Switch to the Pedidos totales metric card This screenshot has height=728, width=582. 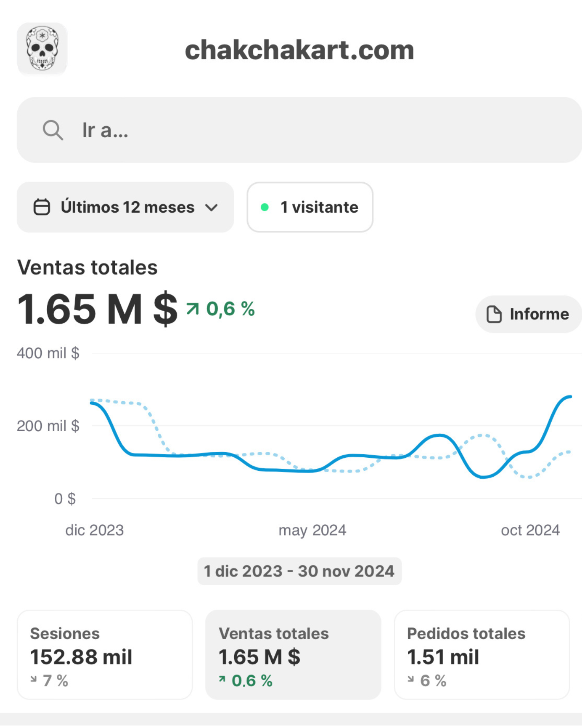[481, 655]
